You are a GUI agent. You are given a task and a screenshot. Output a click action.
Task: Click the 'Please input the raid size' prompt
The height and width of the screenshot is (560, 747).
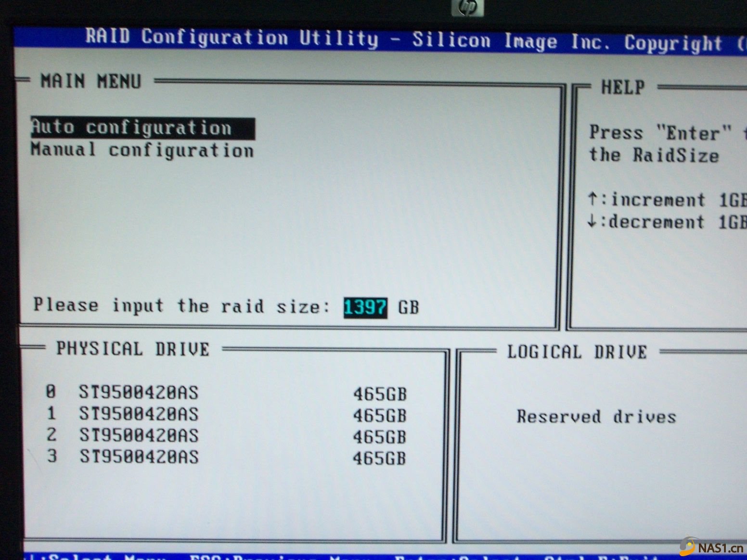[182, 306]
